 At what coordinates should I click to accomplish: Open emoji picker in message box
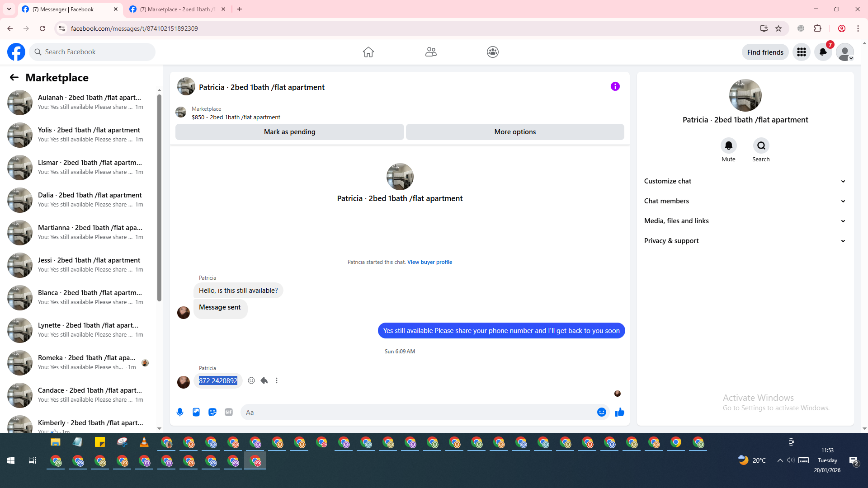point(601,412)
